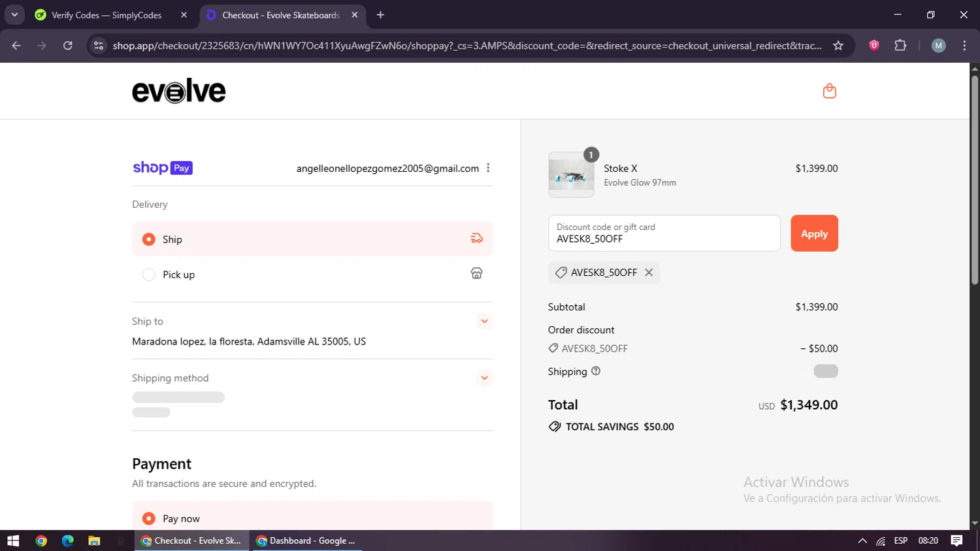Screen dimensions: 980x551
Task: Click the total price $1,349.00
Action: click(809, 405)
